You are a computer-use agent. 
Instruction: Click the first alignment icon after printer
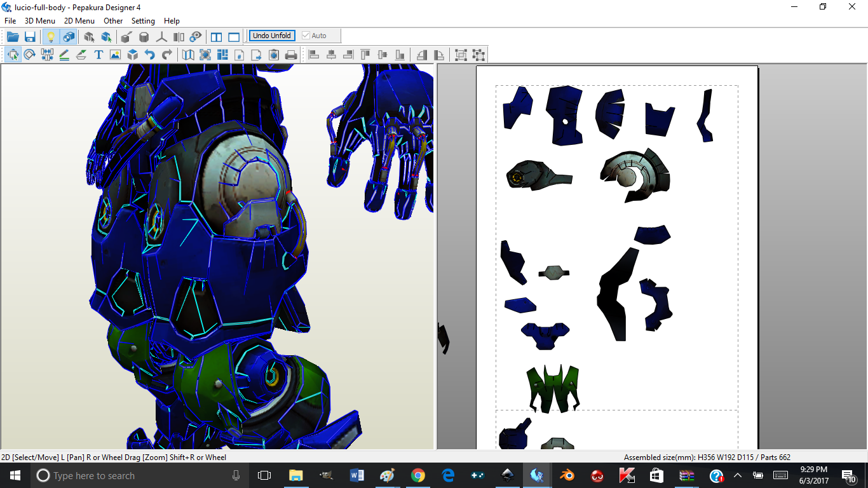coord(313,55)
